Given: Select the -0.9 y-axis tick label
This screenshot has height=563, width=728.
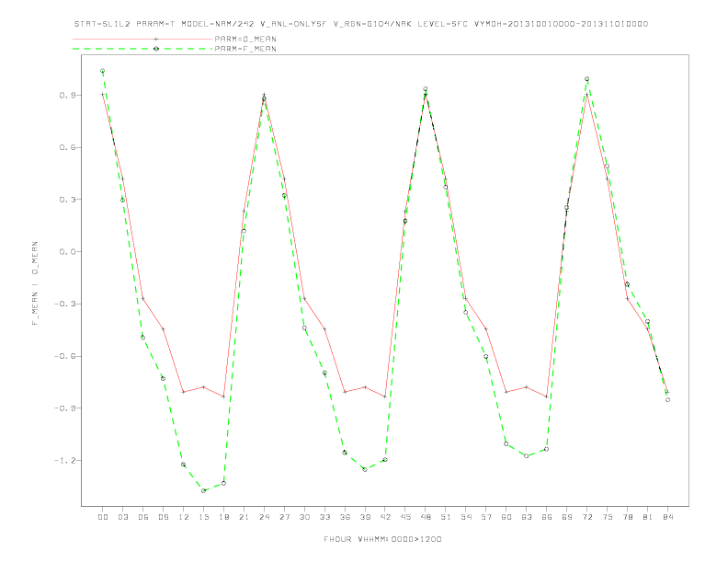Looking at the screenshot, I should [65, 408].
